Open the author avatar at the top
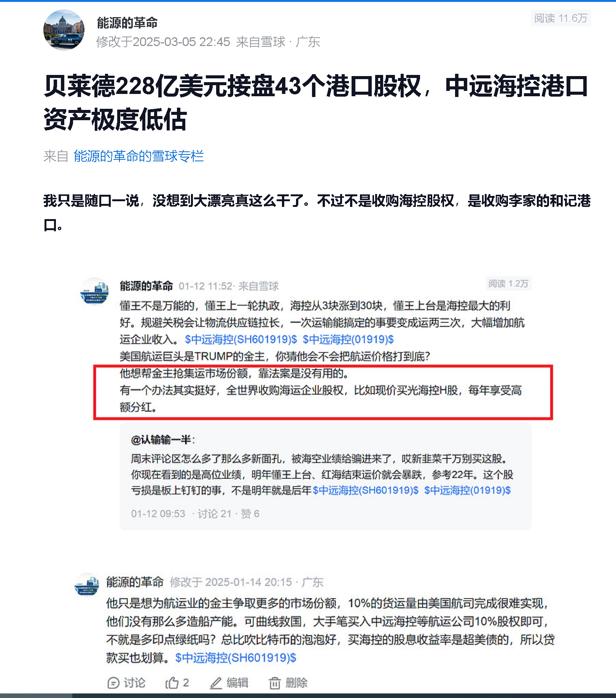Screen dimensions: 616x698 tap(64, 30)
